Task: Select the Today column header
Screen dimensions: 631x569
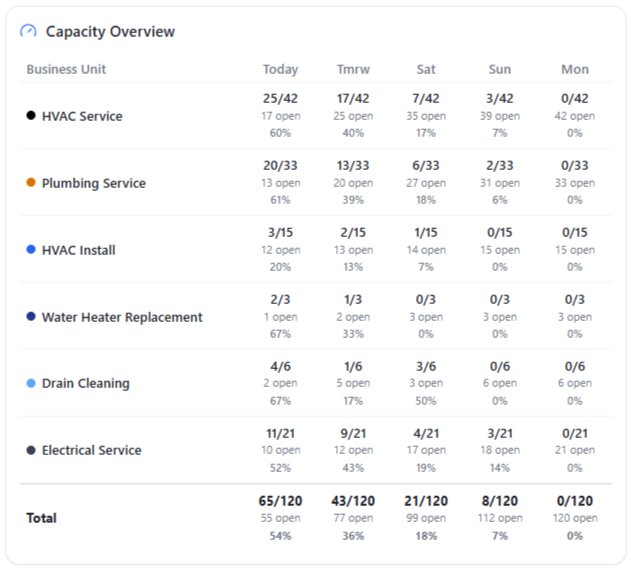Action: 280,69
